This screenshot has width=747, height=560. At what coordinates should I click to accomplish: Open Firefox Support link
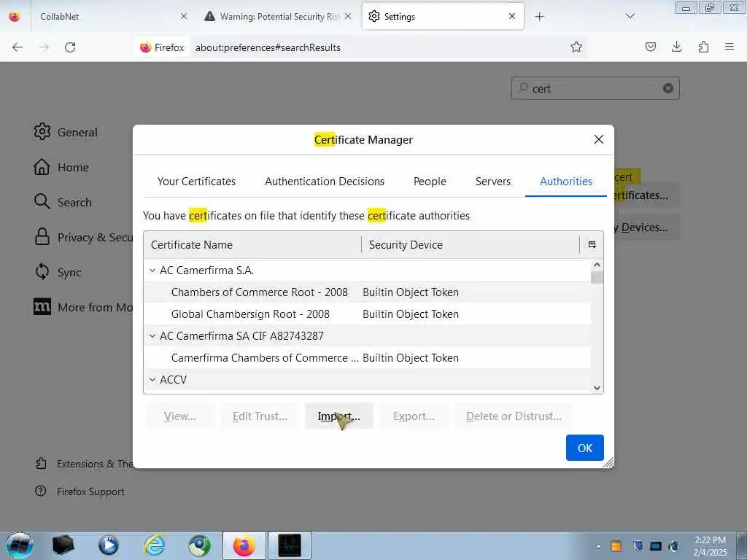click(x=80, y=491)
